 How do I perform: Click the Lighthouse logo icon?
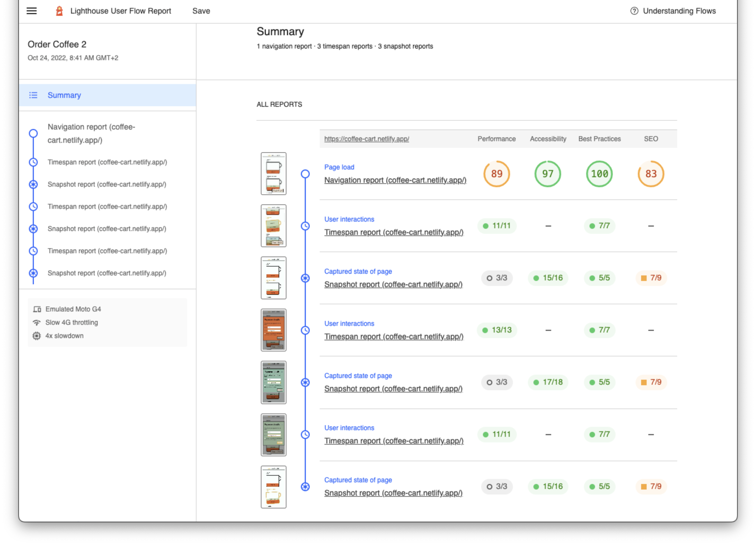59,11
